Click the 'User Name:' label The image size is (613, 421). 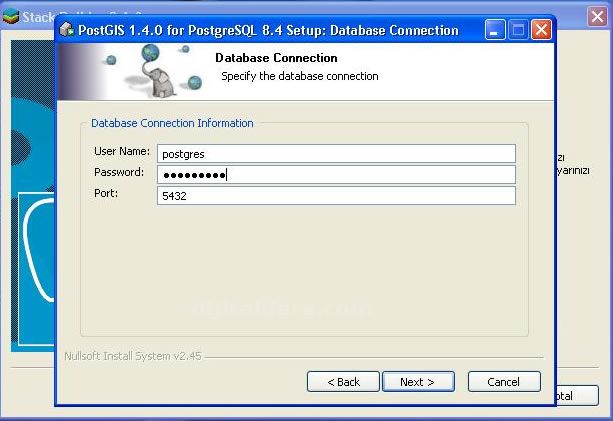click(122, 151)
